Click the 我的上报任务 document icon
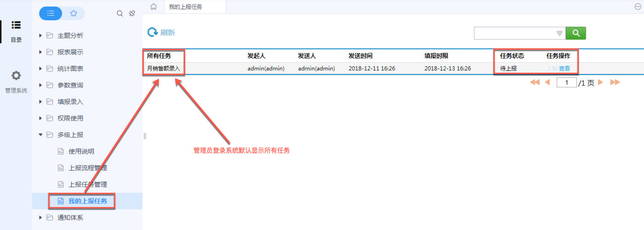The height and width of the screenshot is (230, 644). (x=60, y=201)
